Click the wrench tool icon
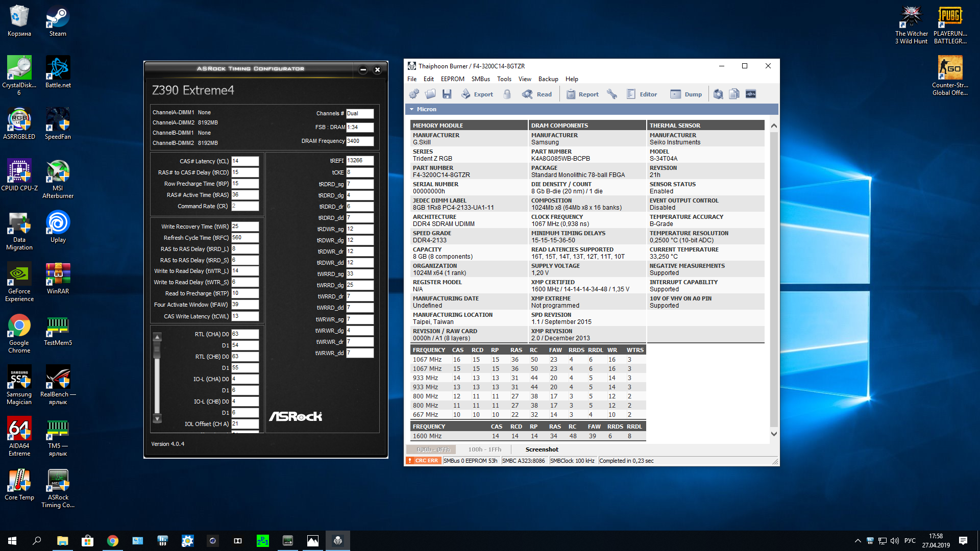The height and width of the screenshot is (551, 980). (612, 94)
